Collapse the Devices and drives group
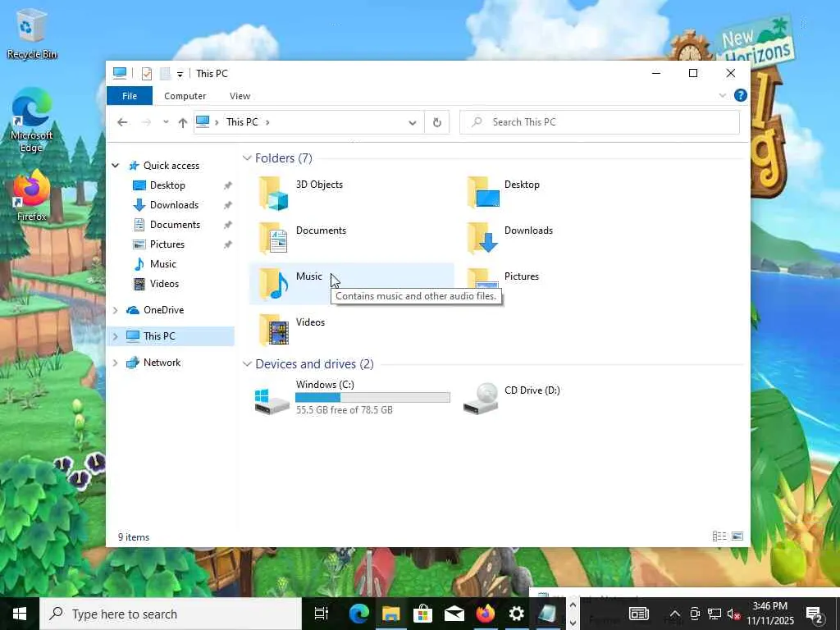840x630 pixels. (247, 363)
